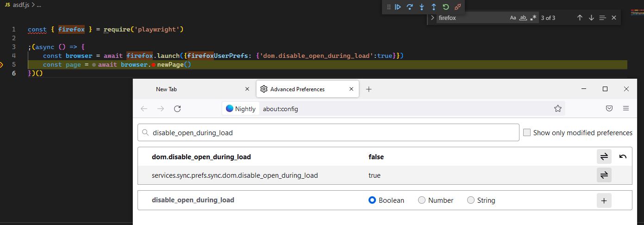Click the red inline breakpoint before newPage
Image resolution: width=644 pixels, height=225 pixels.
[153, 65]
